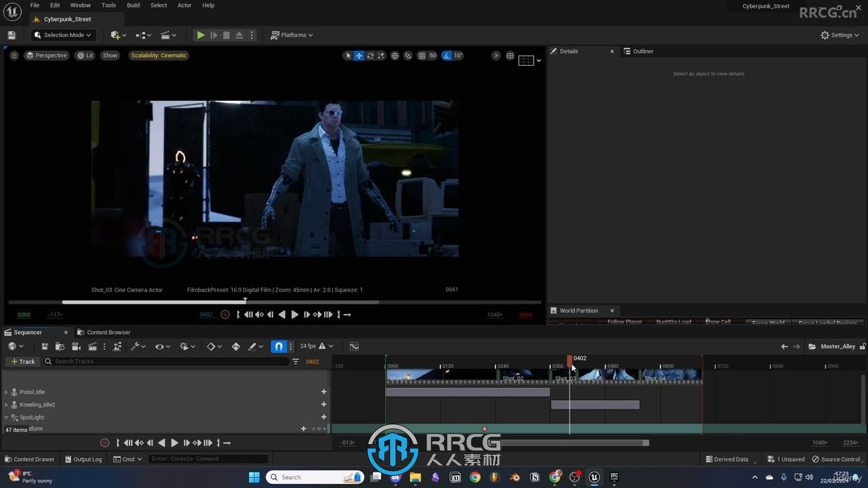Click the Follow Player button in World Partition
This screenshot has height=488, width=868.
(625, 322)
